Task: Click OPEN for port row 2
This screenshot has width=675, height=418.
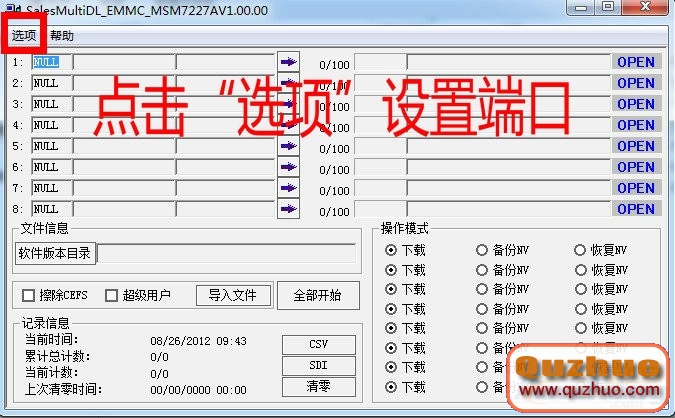Action: pyautogui.click(x=636, y=83)
